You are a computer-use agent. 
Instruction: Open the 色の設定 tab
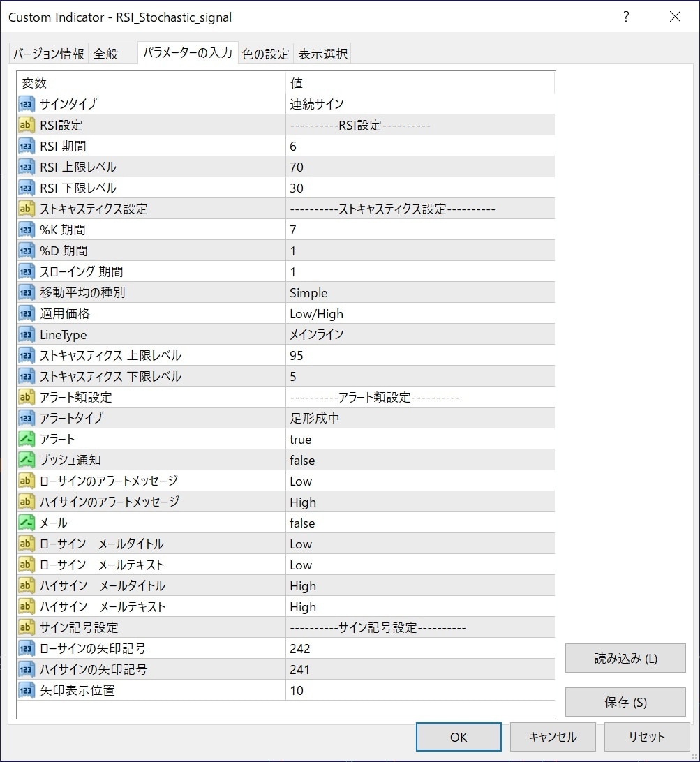point(265,54)
